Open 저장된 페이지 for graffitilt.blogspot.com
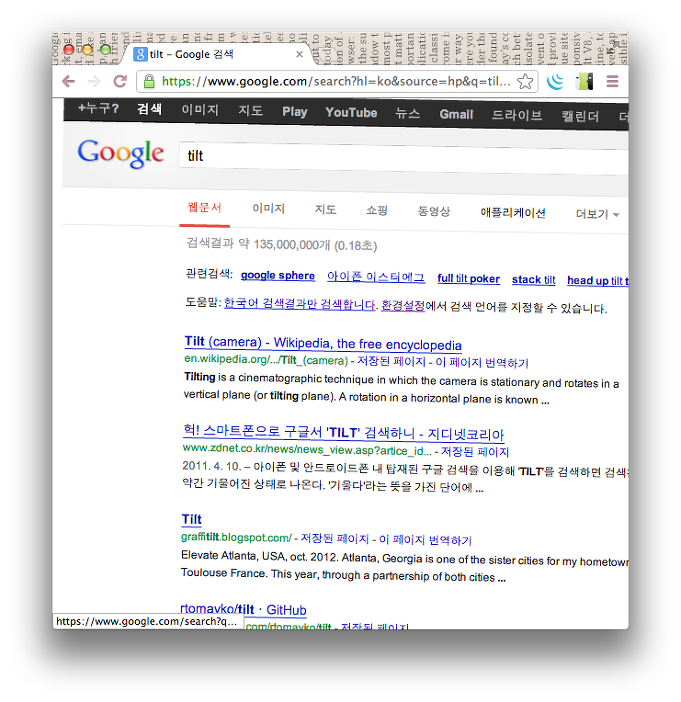Image resolution: width=681 pixels, height=702 pixels. click(334, 538)
